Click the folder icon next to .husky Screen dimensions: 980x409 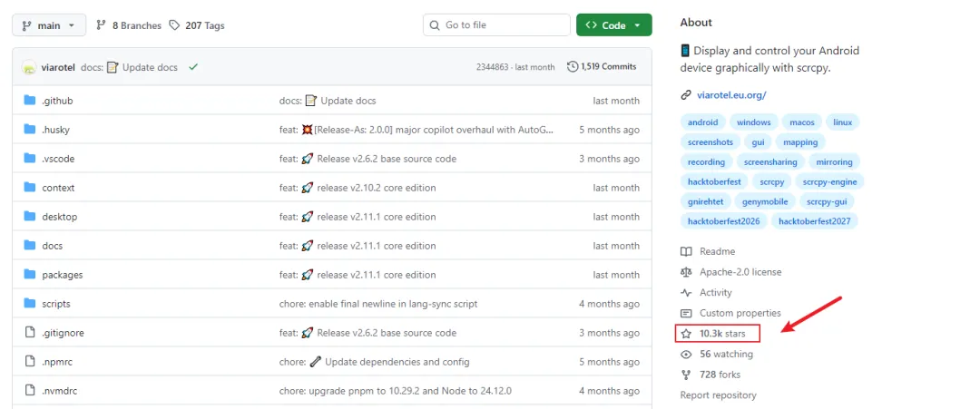(29, 130)
